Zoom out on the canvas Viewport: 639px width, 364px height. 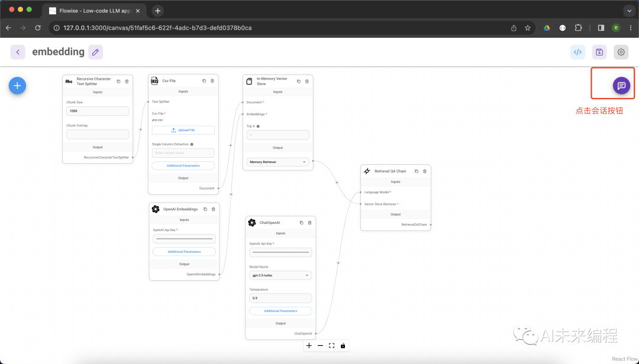[x=320, y=346]
